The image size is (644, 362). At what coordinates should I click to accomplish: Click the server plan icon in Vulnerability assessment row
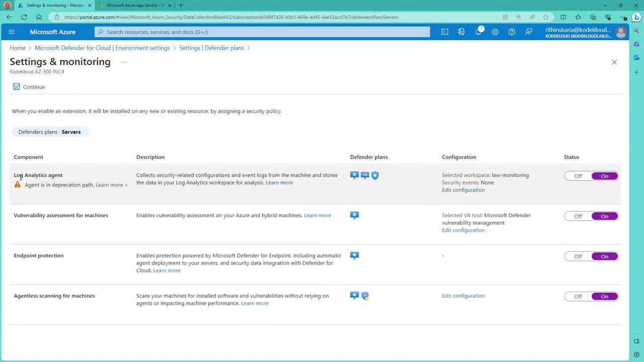355,216
